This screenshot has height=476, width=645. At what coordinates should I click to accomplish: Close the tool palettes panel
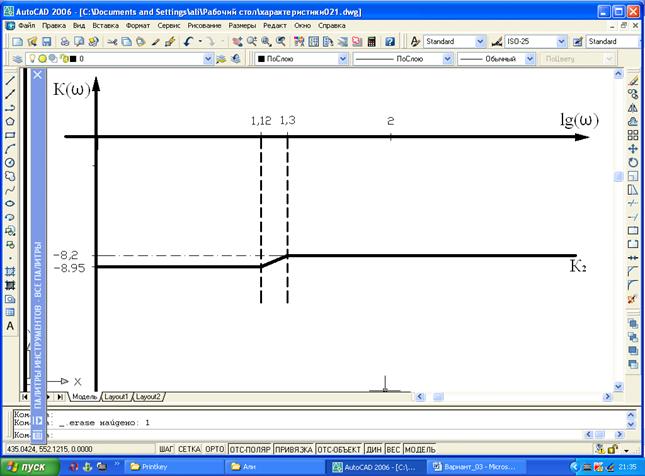38,75
